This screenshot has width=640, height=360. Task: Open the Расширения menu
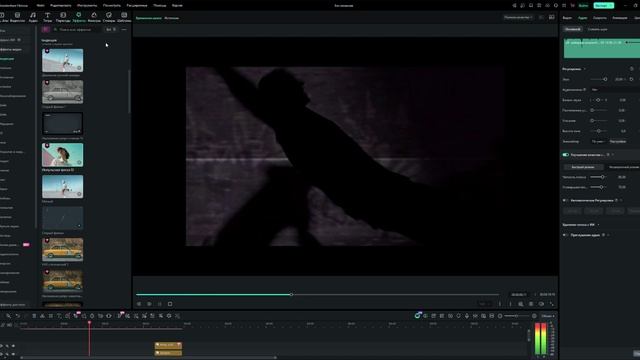[x=137, y=6]
